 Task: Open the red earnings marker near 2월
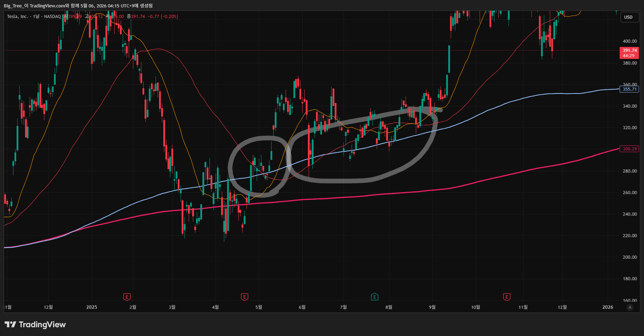pos(127,297)
